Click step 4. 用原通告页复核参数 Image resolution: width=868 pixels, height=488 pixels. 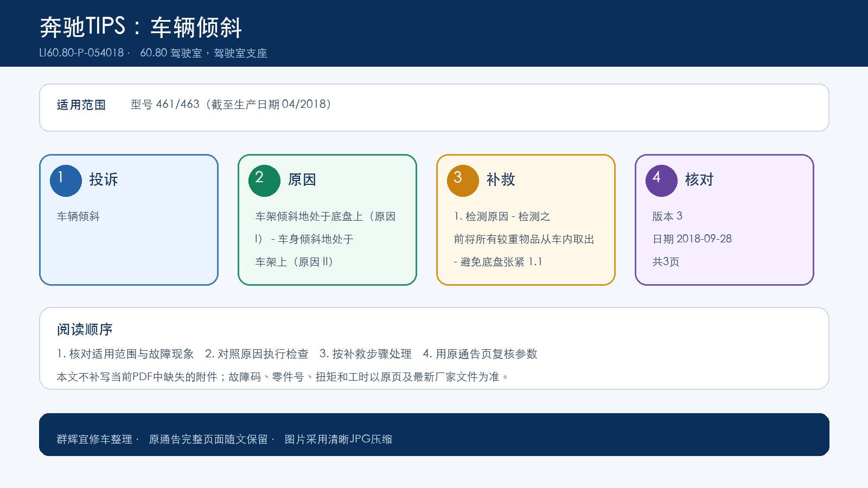pos(480,354)
